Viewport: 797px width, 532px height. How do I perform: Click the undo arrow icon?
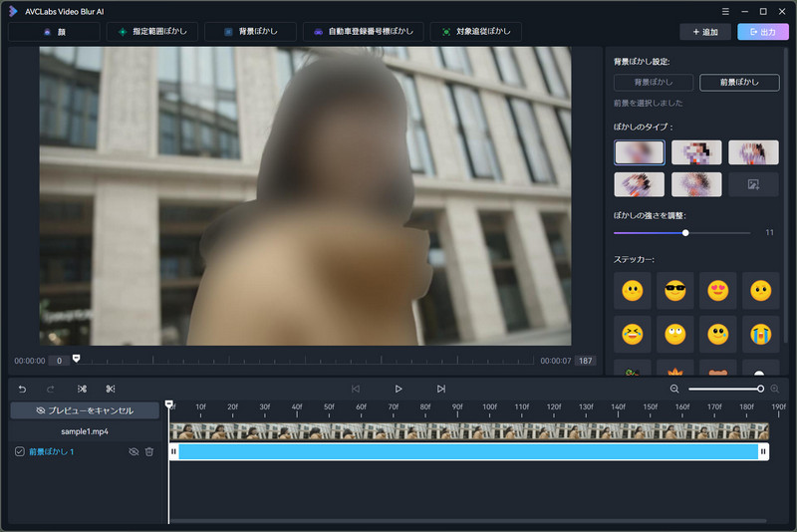pos(22,390)
